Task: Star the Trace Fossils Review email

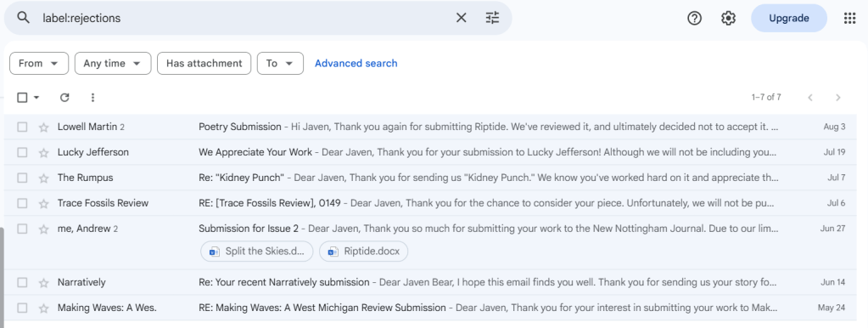Action: (x=44, y=203)
